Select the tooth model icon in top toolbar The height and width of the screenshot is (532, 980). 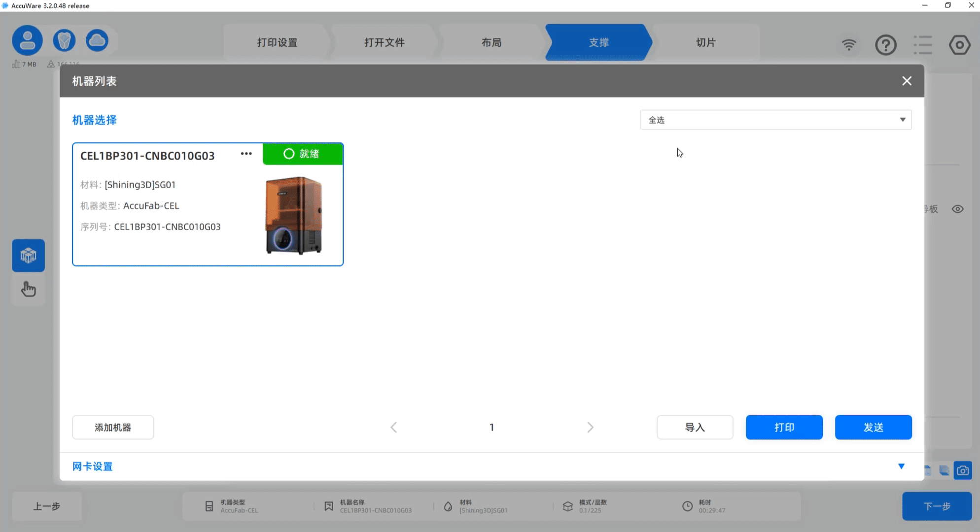63,40
